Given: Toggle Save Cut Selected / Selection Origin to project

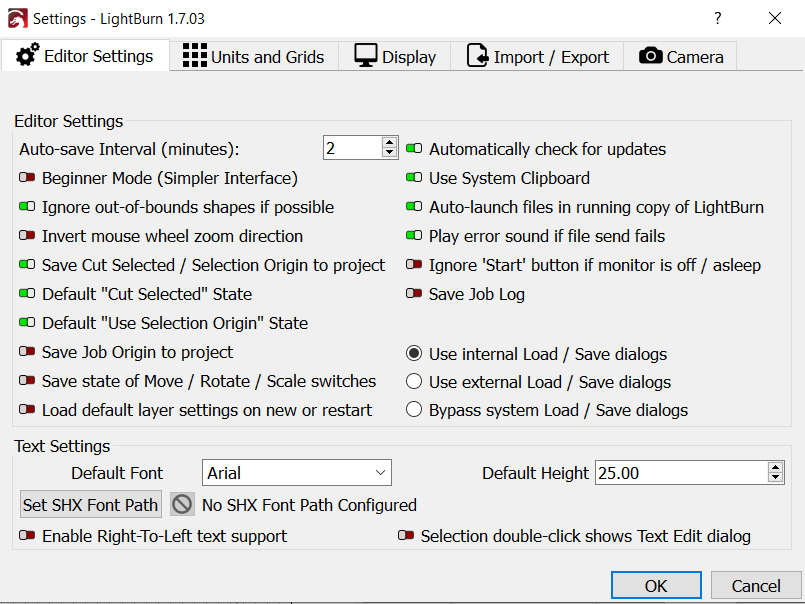Looking at the screenshot, I should pyautogui.click(x=27, y=265).
